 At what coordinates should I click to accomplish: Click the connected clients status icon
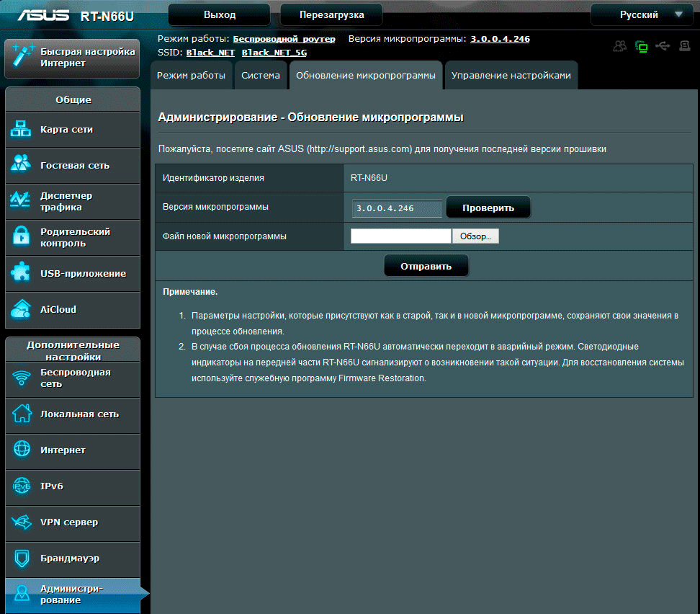click(620, 46)
